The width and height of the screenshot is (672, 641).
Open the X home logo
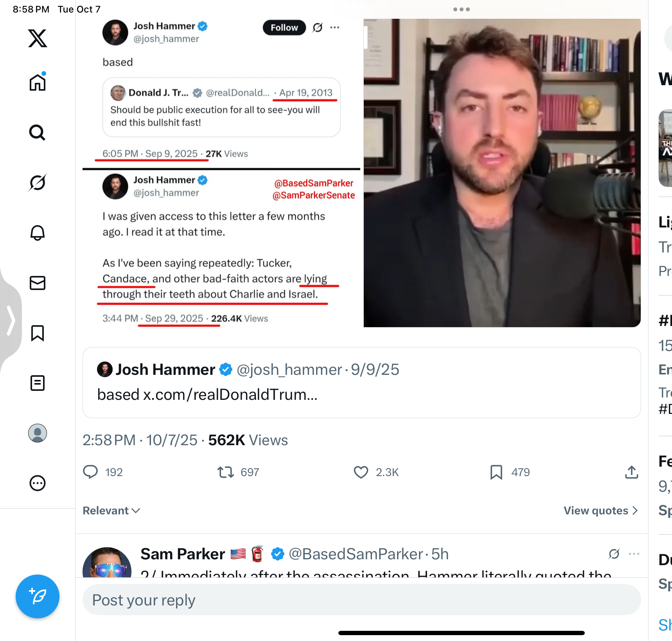pos(38,38)
